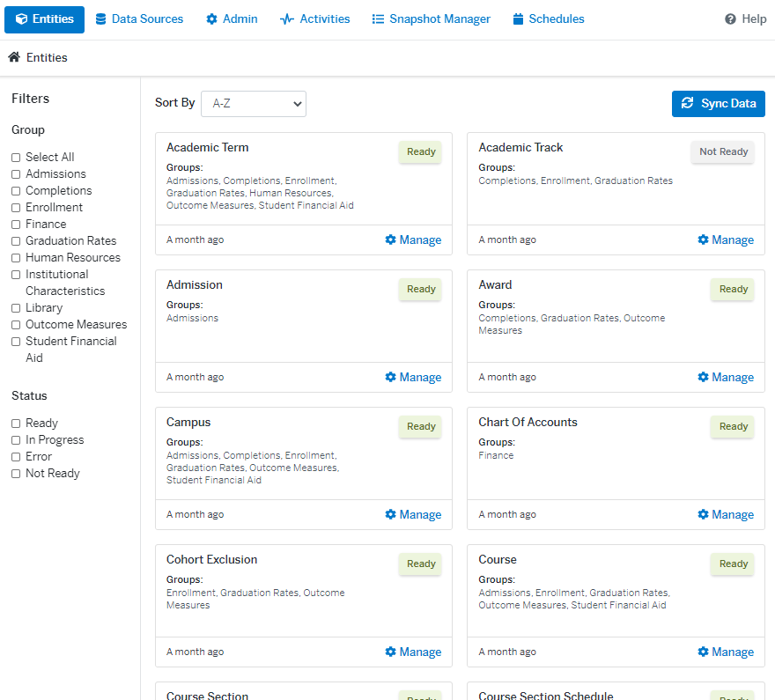
Task: Click the Course Section card title
Action: pyautogui.click(x=207, y=695)
